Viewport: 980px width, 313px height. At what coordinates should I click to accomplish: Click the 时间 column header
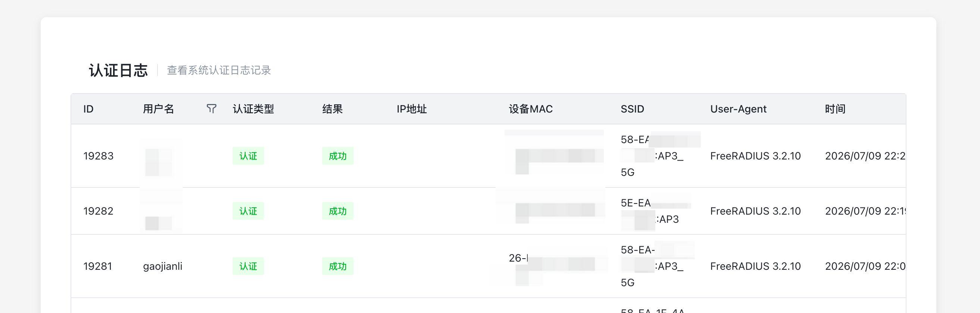(835, 109)
